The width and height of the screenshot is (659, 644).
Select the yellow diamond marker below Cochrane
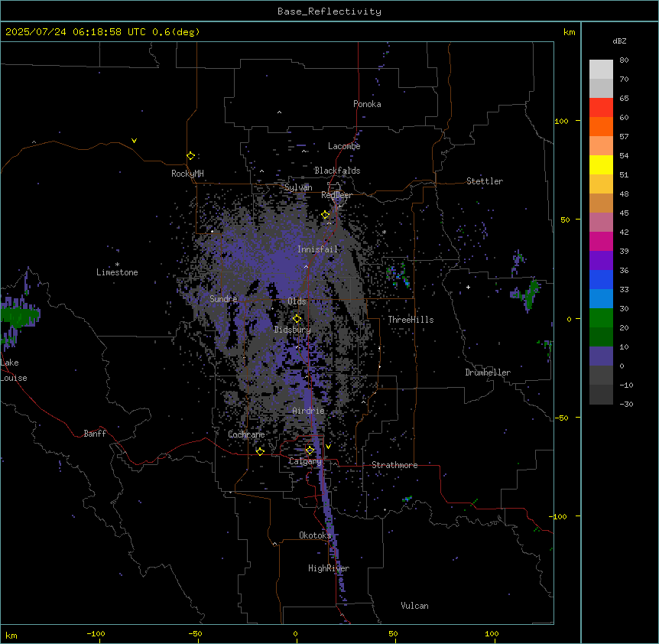260,451
